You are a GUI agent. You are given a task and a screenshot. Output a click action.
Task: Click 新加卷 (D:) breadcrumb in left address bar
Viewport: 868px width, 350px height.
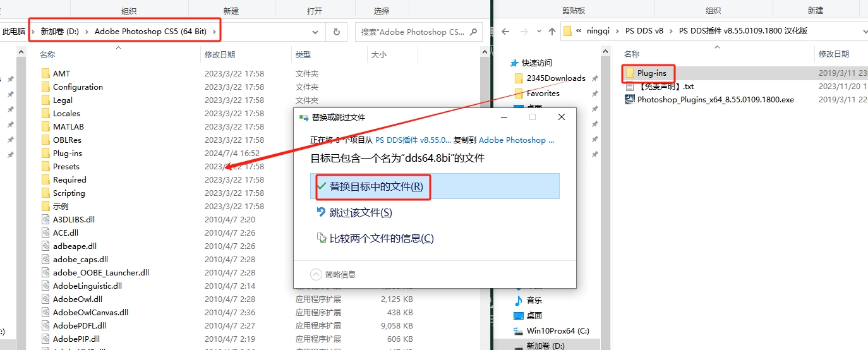59,31
